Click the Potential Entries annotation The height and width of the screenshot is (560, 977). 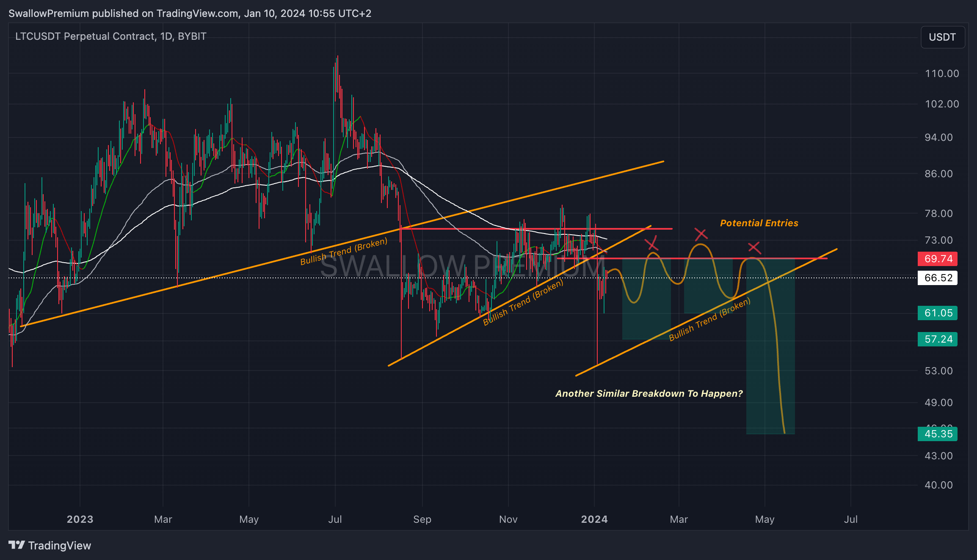click(759, 223)
